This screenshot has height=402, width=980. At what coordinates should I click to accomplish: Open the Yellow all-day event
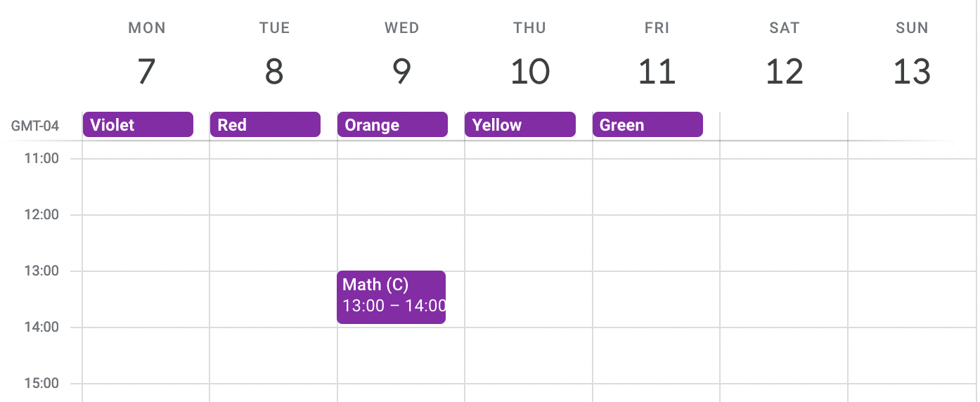tap(520, 124)
